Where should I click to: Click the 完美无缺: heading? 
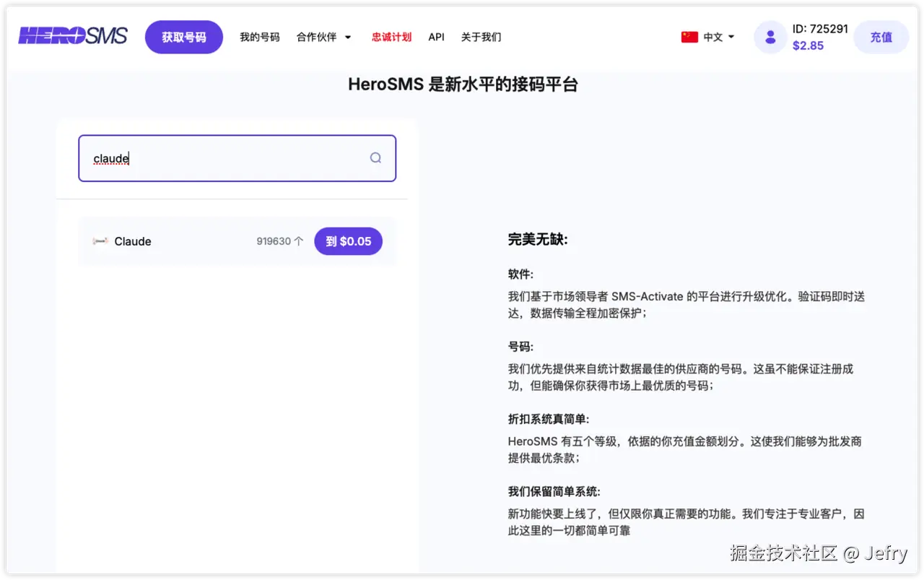[x=538, y=239]
